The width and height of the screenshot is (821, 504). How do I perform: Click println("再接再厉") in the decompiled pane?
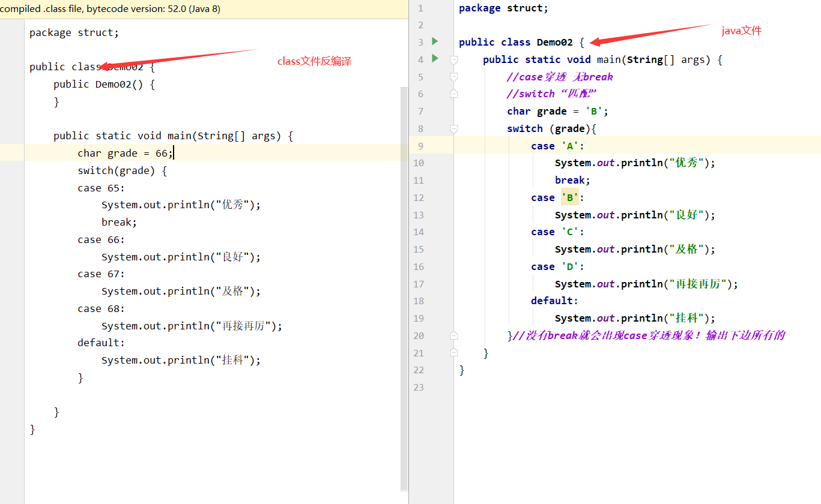tap(192, 326)
